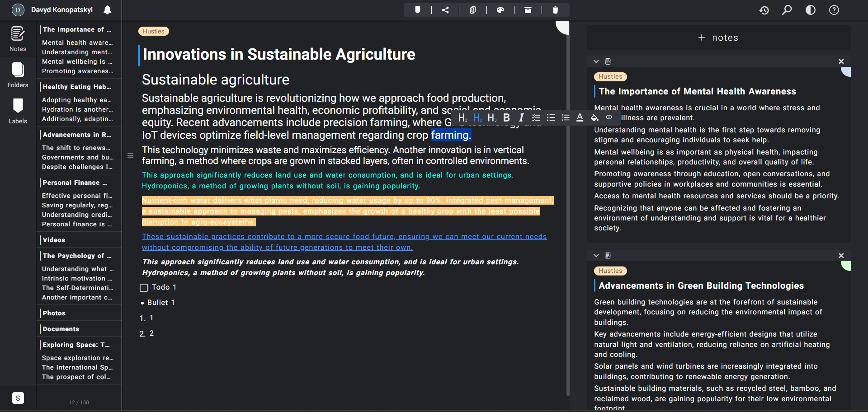Click the note title Innovations in Sustainable Agriculture

(279, 55)
